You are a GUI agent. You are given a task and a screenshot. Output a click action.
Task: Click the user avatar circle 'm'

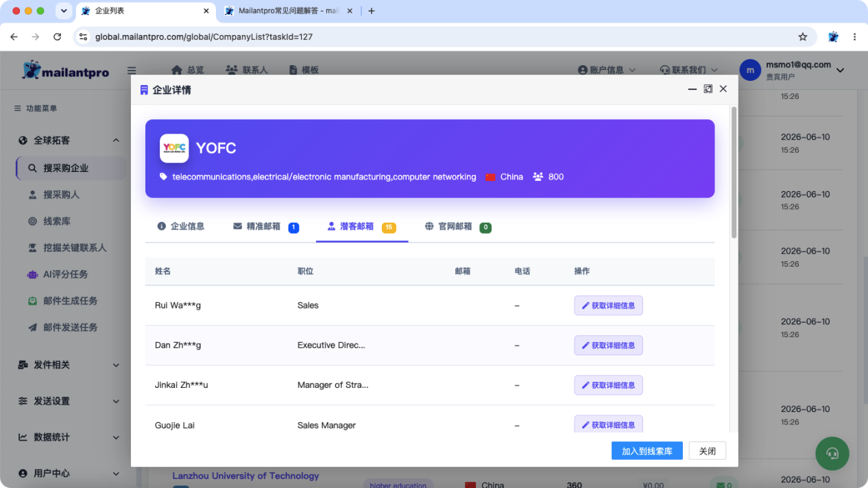click(751, 70)
